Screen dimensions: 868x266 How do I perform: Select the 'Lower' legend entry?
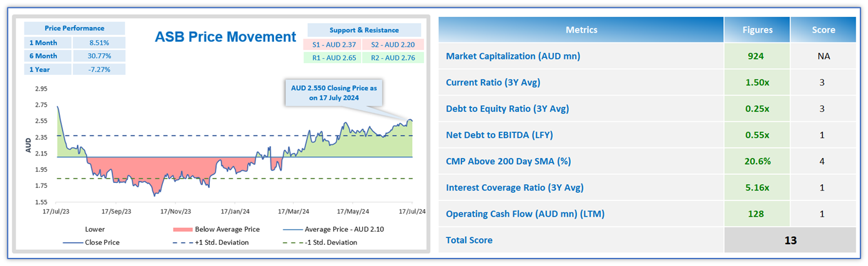(x=94, y=229)
